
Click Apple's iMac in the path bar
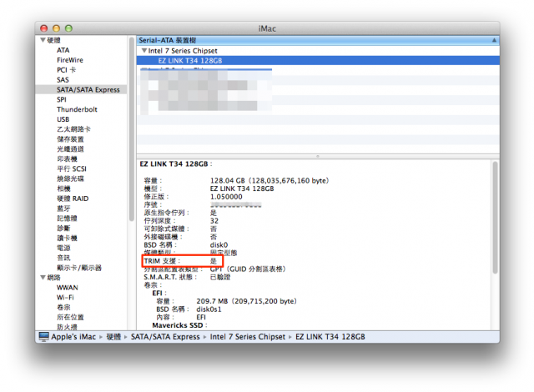[x=73, y=336]
